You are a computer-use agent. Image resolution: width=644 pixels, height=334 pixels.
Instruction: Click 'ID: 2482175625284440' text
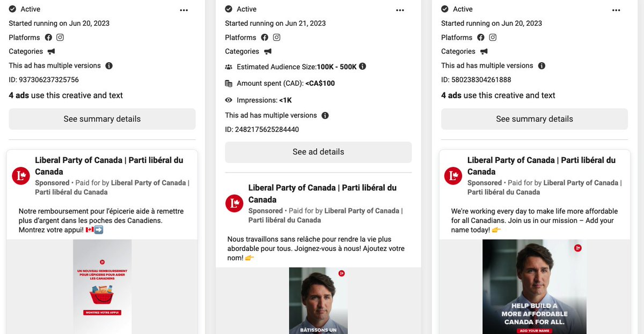pyautogui.click(x=262, y=129)
